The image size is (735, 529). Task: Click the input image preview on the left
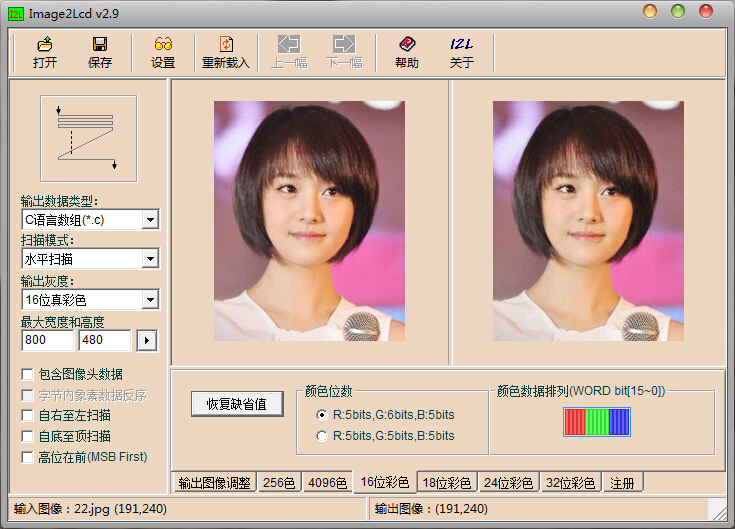[309, 221]
